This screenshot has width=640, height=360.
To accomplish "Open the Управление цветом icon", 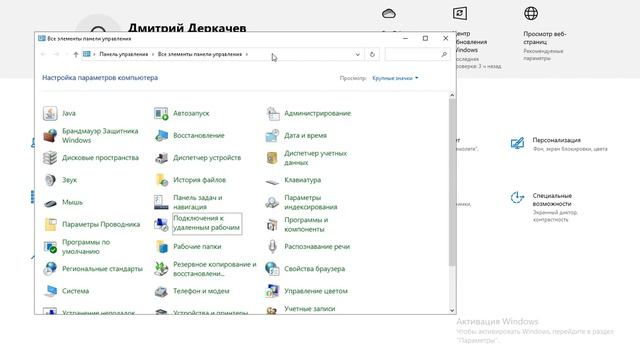I will [272, 291].
